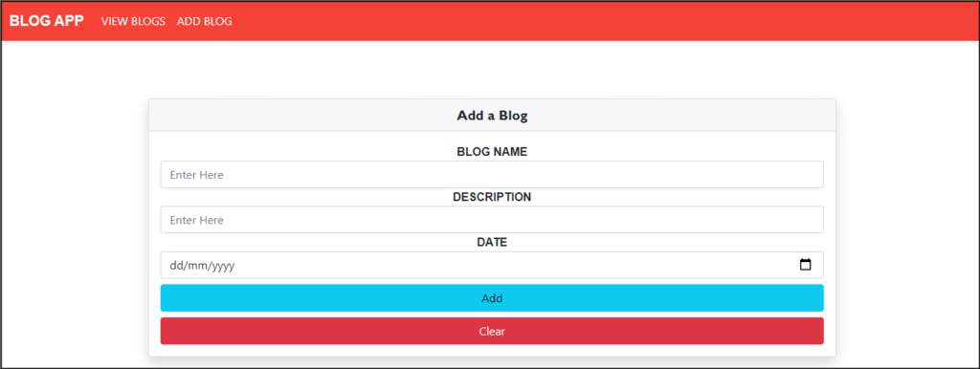
Task: Open the ADD BLOG nav item
Action: tap(205, 21)
